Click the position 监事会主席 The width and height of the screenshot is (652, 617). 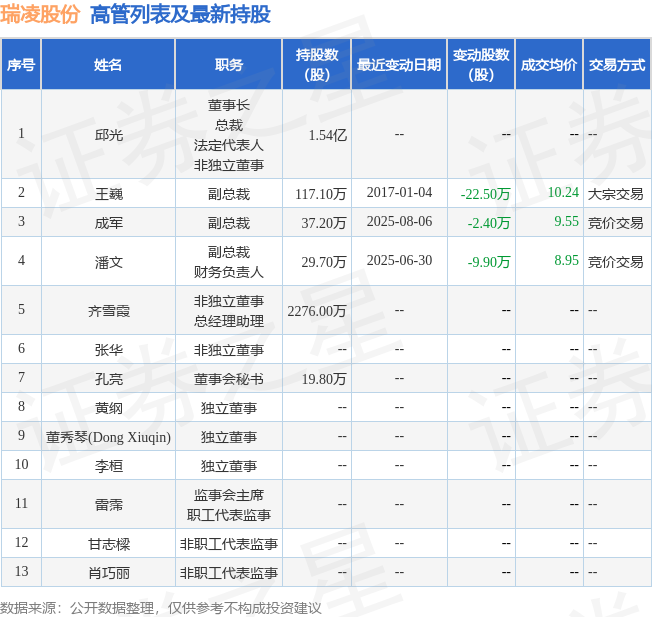pyautogui.click(x=229, y=495)
